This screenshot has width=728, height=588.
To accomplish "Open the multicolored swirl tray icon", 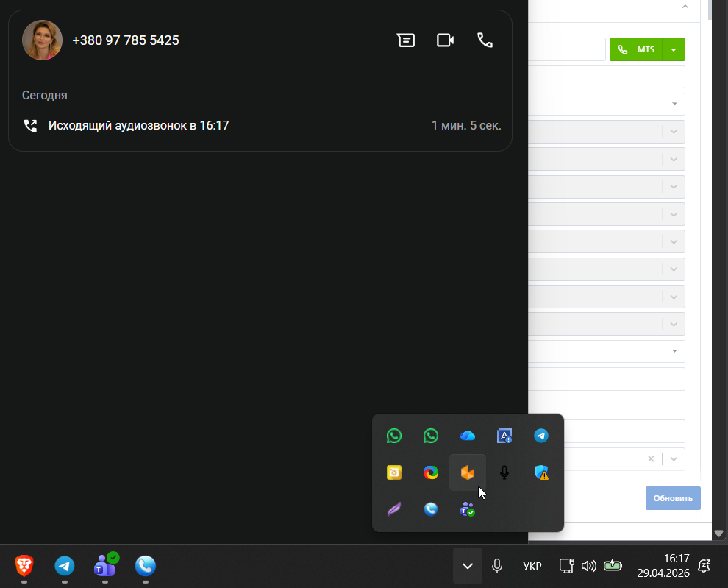I will point(431,472).
